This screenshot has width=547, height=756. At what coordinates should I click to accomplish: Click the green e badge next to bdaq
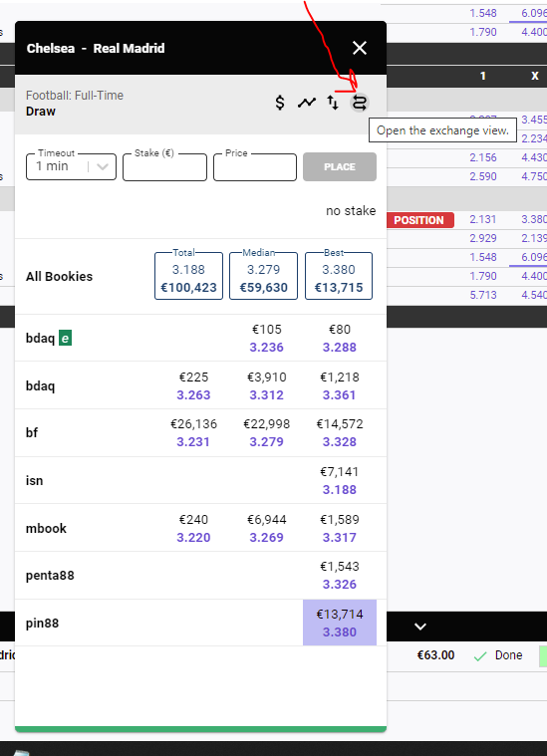click(65, 338)
